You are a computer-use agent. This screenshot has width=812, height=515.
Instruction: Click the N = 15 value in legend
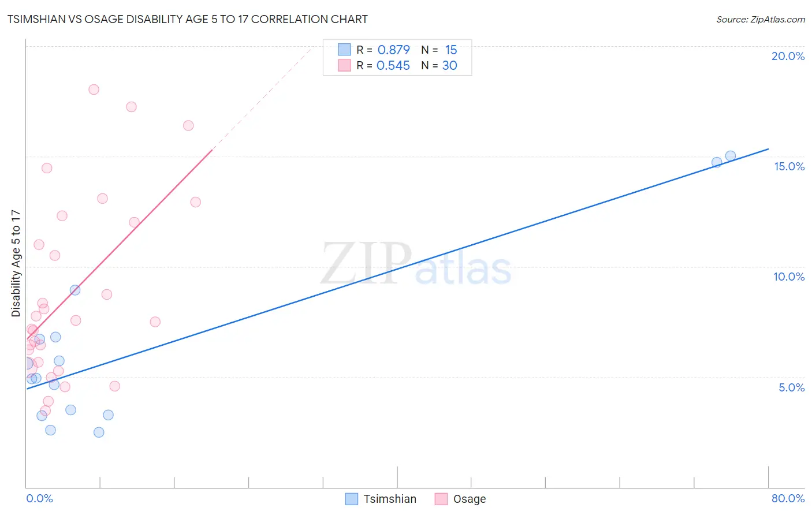[x=439, y=50]
